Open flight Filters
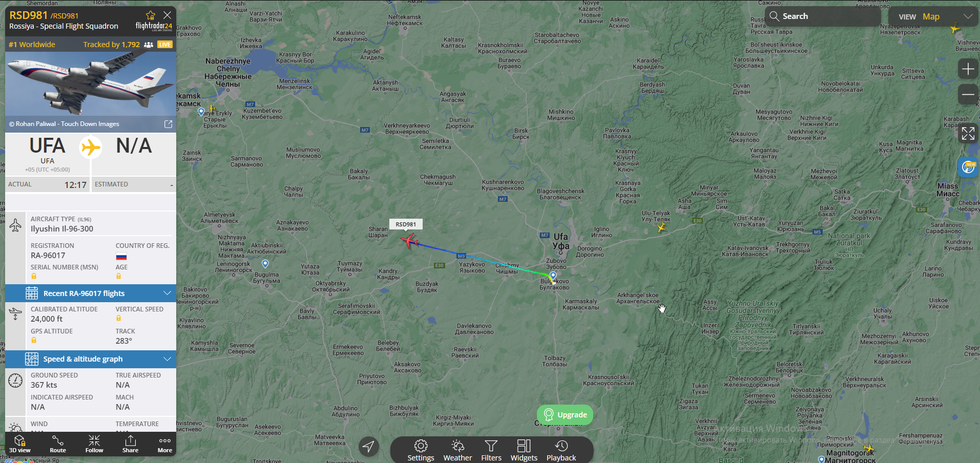This screenshot has height=463, width=980. click(x=491, y=451)
